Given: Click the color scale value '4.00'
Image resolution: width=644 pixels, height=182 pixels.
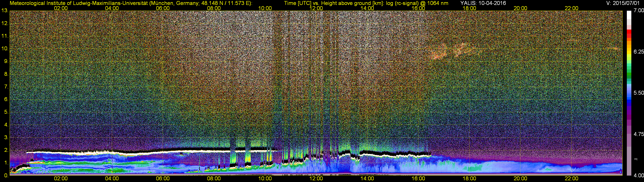Looking at the screenshot, I should click(x=639, y=176).
